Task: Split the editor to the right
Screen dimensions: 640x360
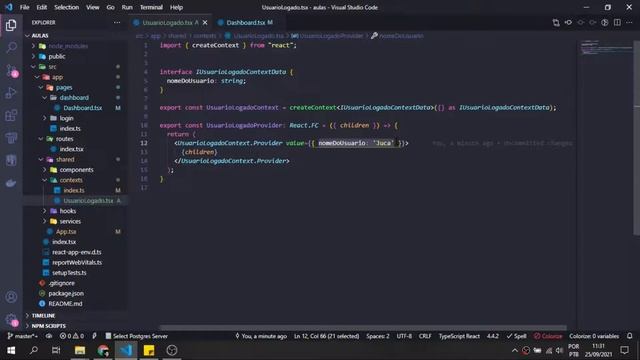Action: point(617,22)
